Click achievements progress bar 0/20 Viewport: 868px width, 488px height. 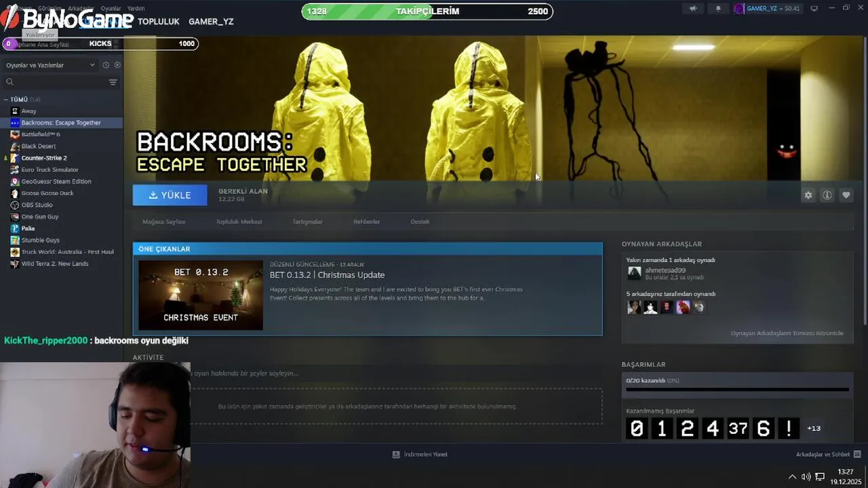(737, 390)
